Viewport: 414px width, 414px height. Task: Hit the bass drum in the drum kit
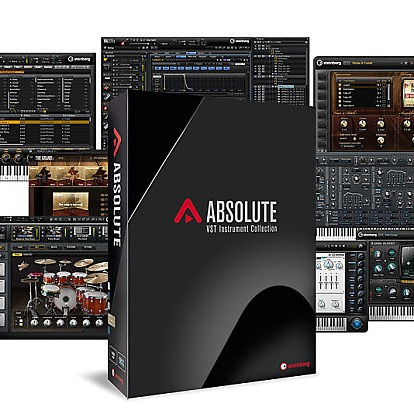(65, 298)
